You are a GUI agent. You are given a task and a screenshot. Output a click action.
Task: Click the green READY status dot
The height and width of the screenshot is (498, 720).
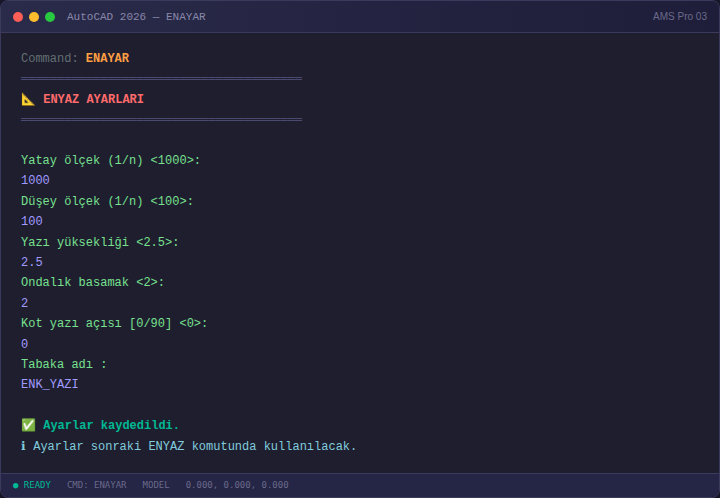point(16,485)
